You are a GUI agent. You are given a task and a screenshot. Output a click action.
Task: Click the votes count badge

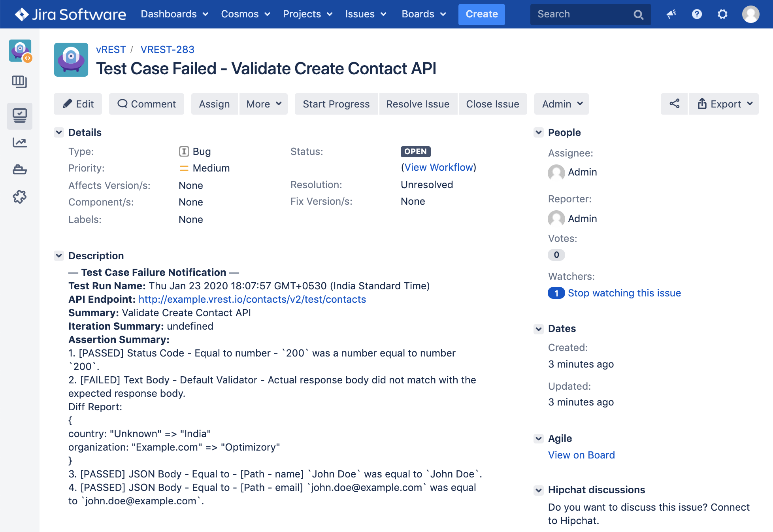click(x=556, y=255)
